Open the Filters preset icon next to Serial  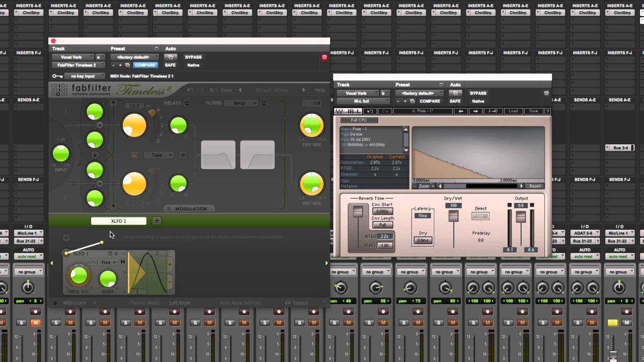[263, 103]
